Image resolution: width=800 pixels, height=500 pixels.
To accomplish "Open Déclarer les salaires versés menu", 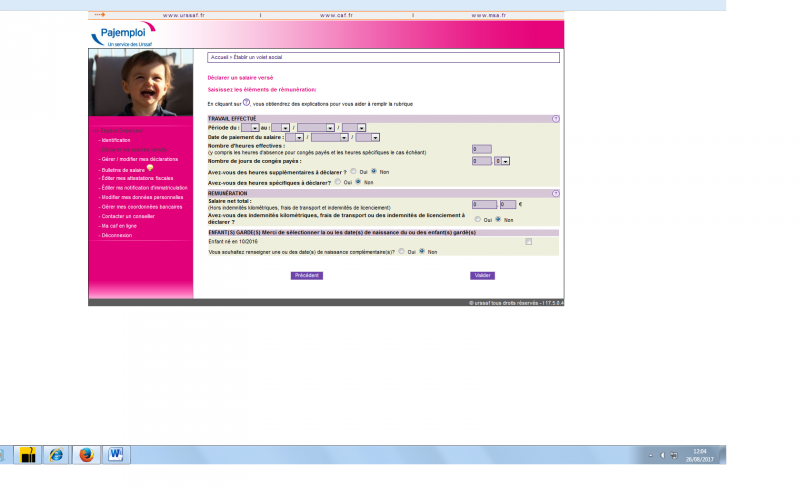I will pyautogui.click(x=134, y=150).
